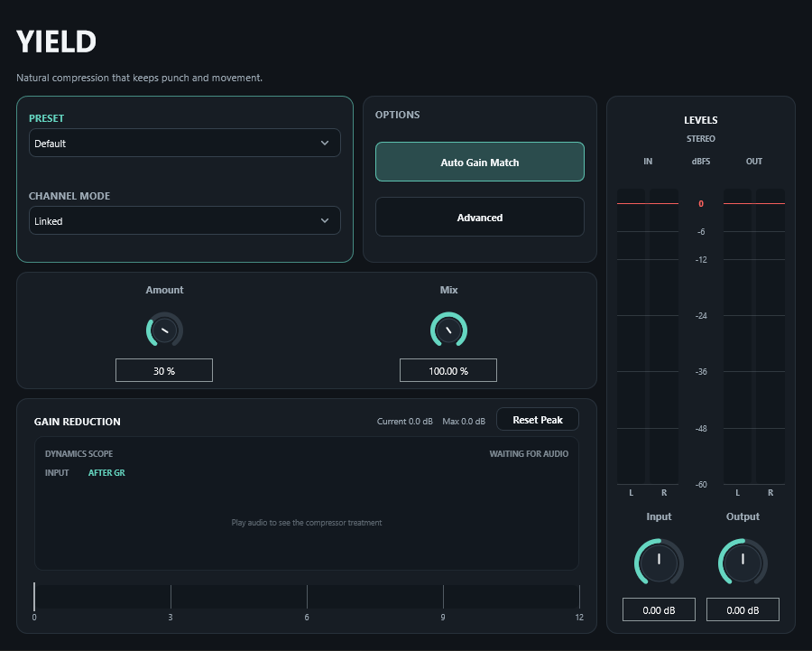The image size is (812, 651).
Task: Click the WAITING FOR AUDIO status text
Action: tap(529, 453)
